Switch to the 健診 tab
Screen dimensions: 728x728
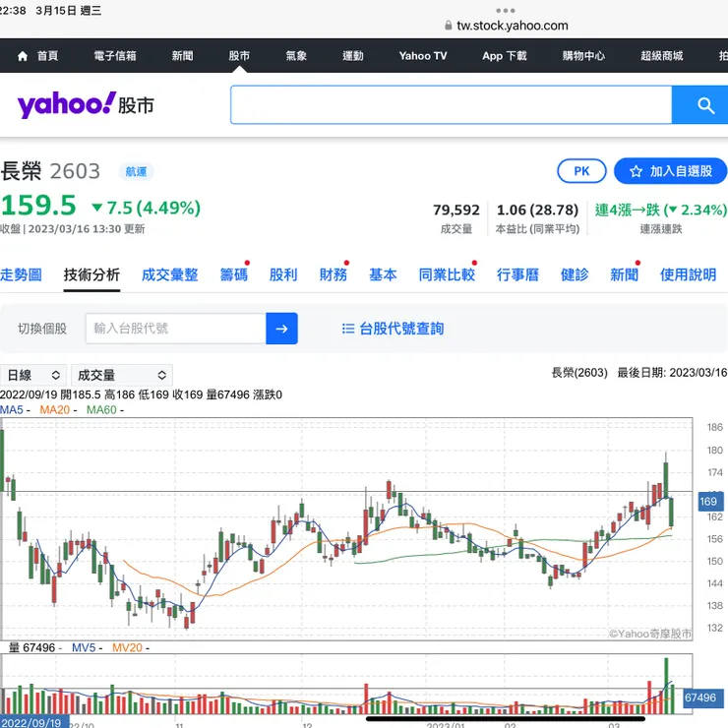click(575, 274)
